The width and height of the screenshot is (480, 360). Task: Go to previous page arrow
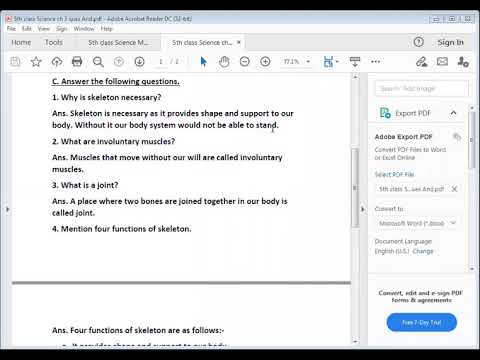[x=119, y=62]
